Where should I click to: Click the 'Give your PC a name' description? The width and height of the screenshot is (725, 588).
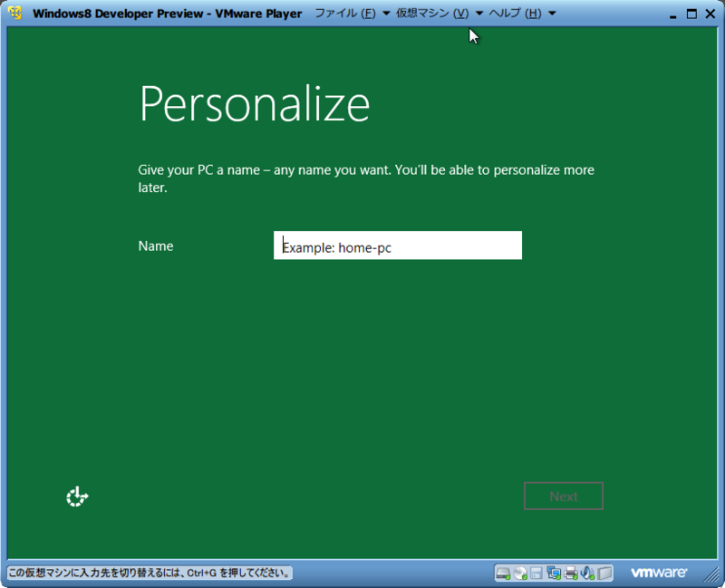pyautogui.click(x=366, y=178)
